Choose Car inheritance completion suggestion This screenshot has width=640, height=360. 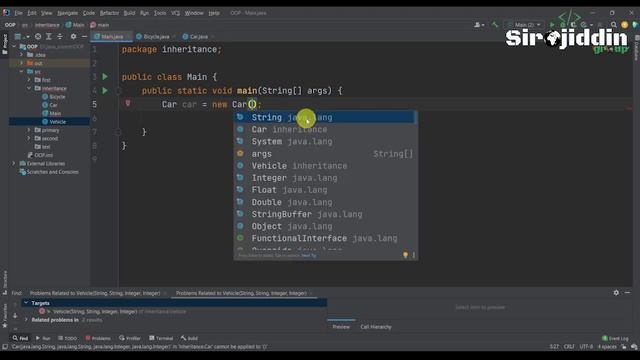(x=325, y=129)
